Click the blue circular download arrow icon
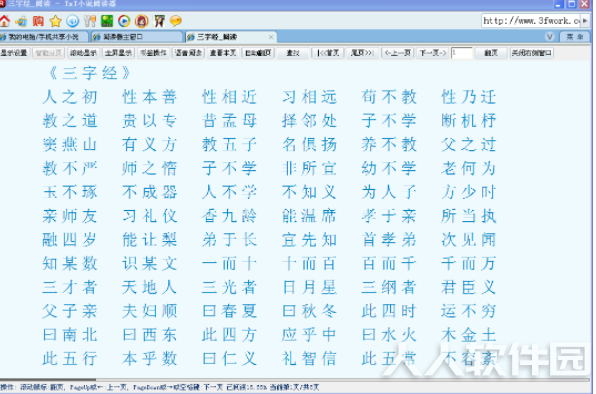This screenshot has width=596, height=394. pyautogui.click(x=73, y=21)
